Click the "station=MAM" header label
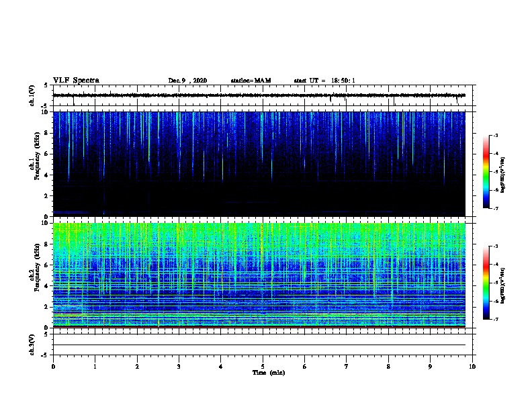The width and height of the screenshot is (532, 411). pyautogui.click(x=251, y=81)
